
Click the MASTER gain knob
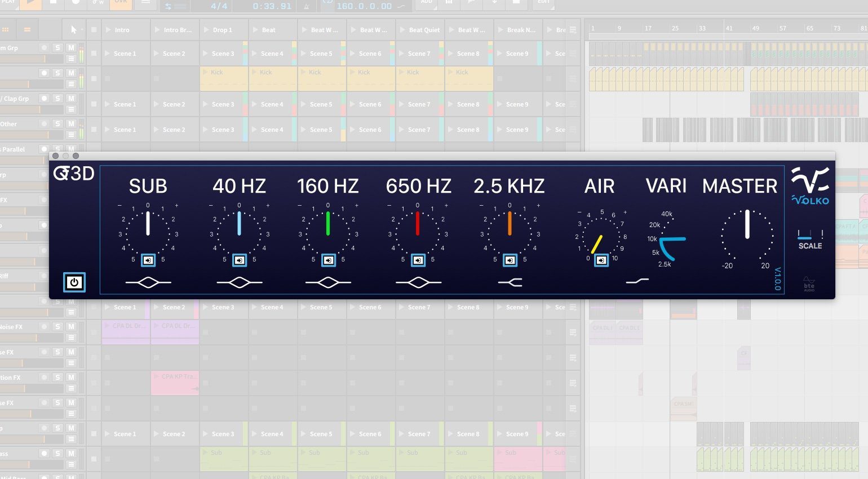point(747,236)
